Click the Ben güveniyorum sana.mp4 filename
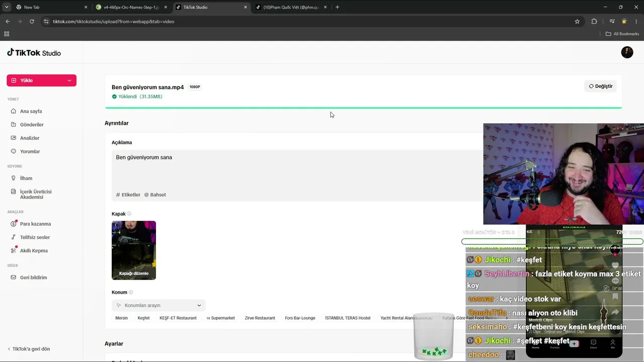644x362 pixels. coord(147,87)
